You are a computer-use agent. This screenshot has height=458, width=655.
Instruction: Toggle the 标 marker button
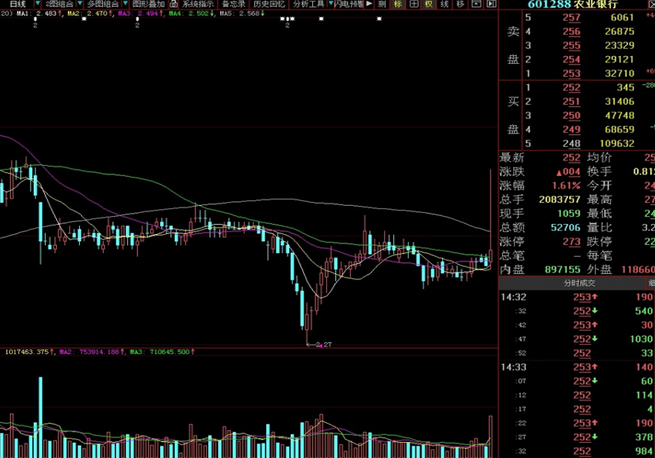coord(397,4)
